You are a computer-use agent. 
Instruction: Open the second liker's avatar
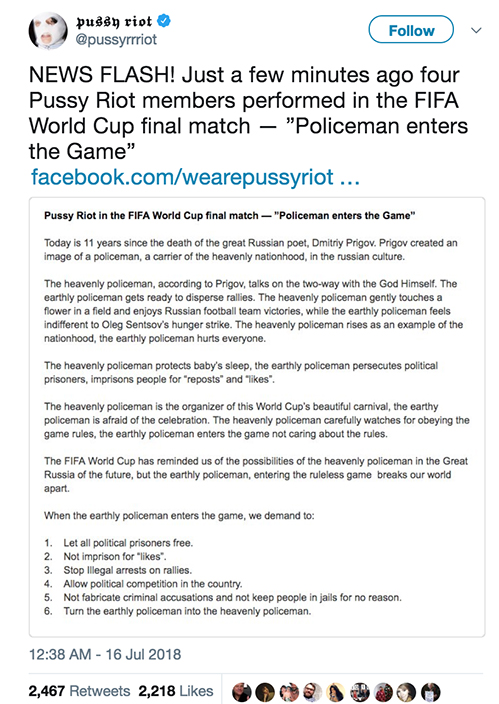[265, 692]
